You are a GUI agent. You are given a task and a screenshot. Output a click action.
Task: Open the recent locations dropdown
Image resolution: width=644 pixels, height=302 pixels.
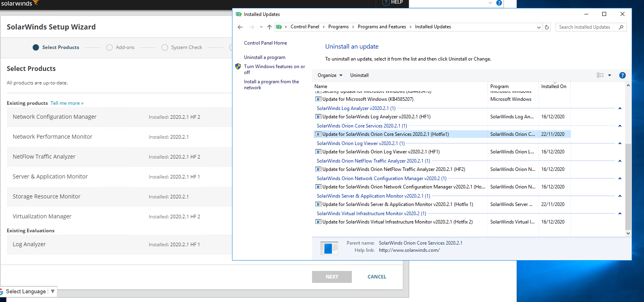coord(261,27)
